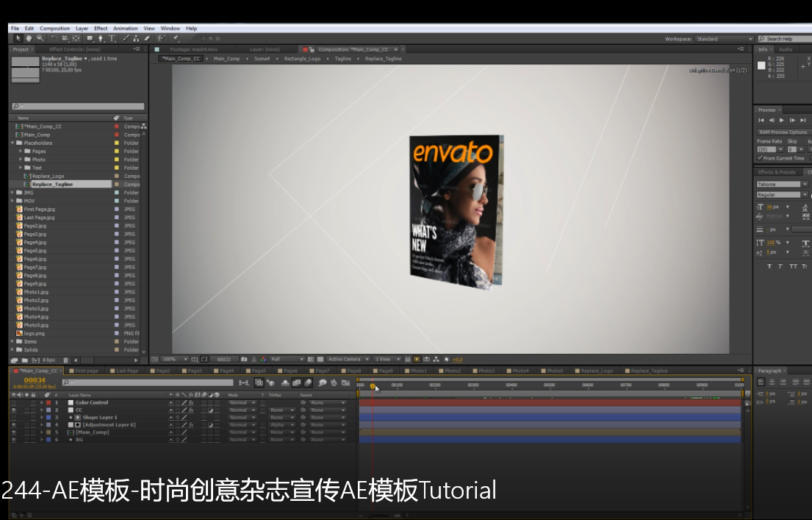Show the Color Control layer visibility

click(x=14, y=403)
